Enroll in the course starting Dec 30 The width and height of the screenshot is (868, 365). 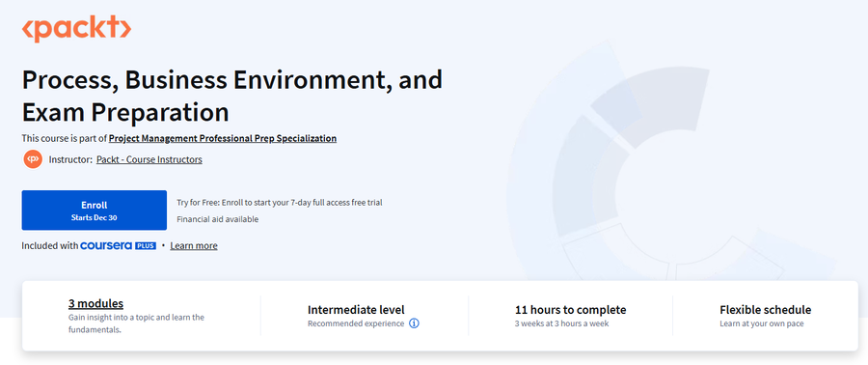coord(95,210)
